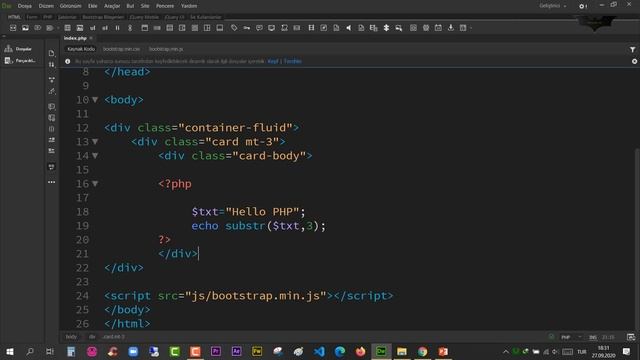Open the PHP language dropdown in status bar
This screenshot has width=640, height=360.
(571, 337)
